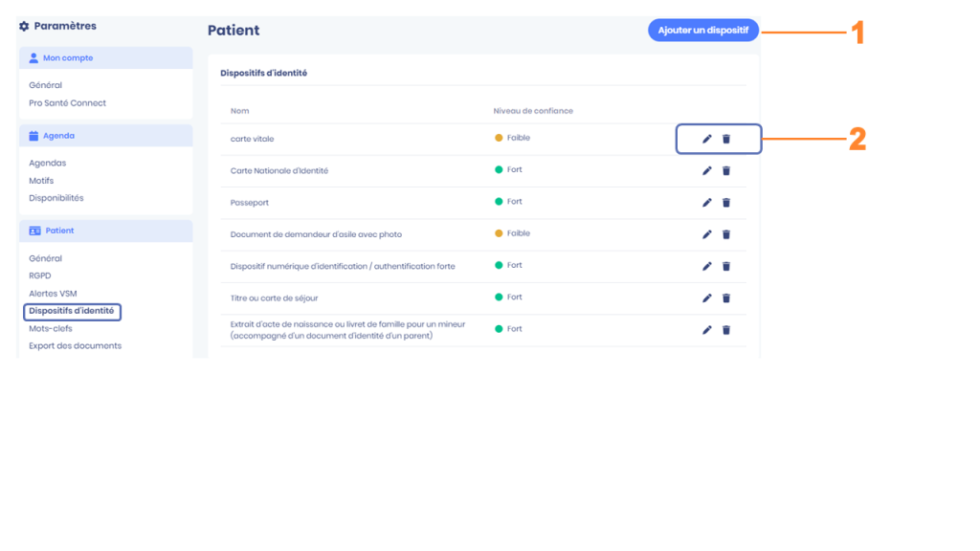Edit the carte vitale device
Viewport: 980px width, 551px height.
[x=707, y=139]
